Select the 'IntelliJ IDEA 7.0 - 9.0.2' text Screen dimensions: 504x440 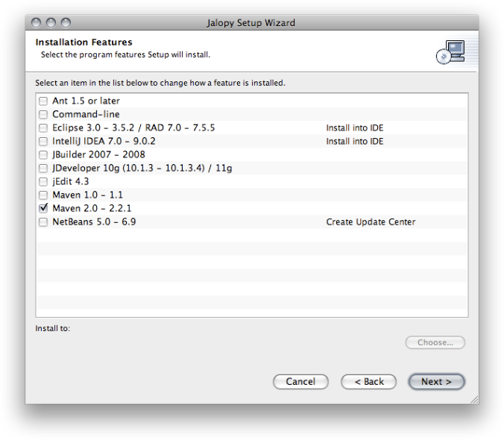104,142
